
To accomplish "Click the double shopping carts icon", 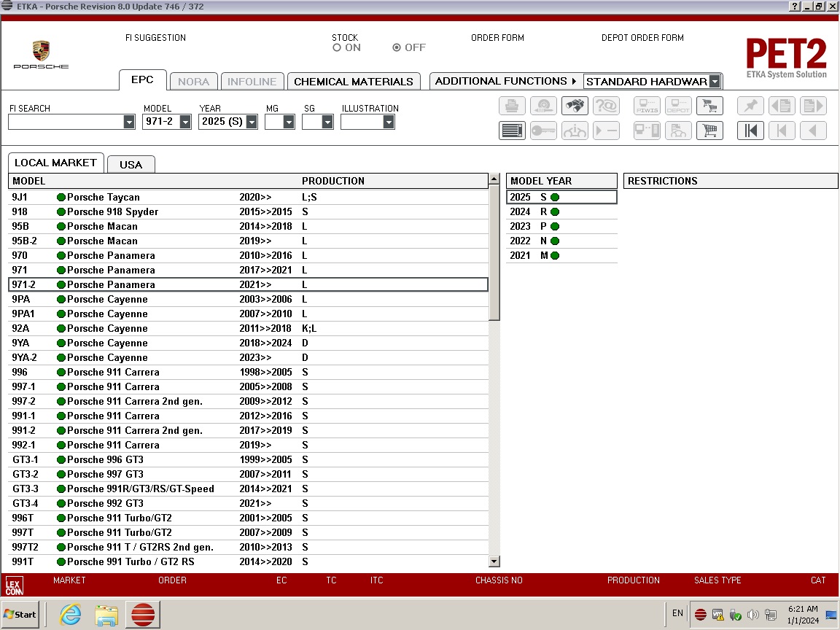I will (709, 106).
